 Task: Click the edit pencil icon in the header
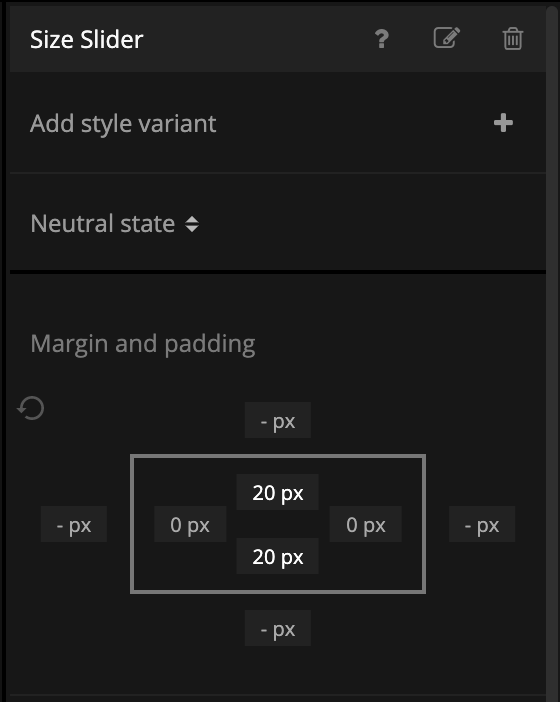click(x=447, y=38)
